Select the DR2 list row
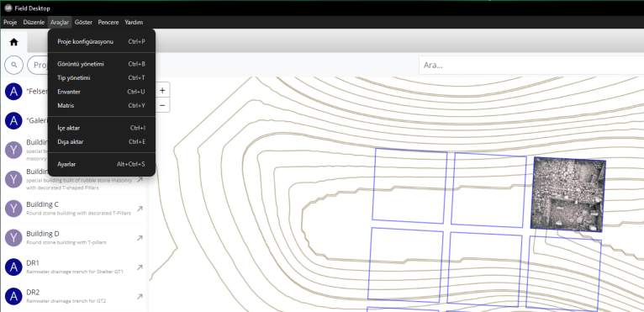The height and width of the screenshot is (312, 644). [x=74, y=296]
